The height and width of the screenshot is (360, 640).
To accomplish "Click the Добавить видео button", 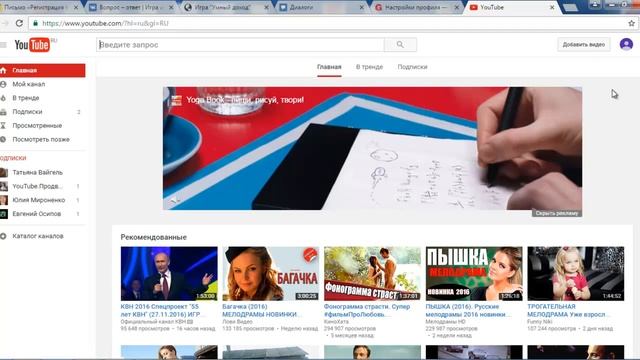I will click(x=584, y=44).
